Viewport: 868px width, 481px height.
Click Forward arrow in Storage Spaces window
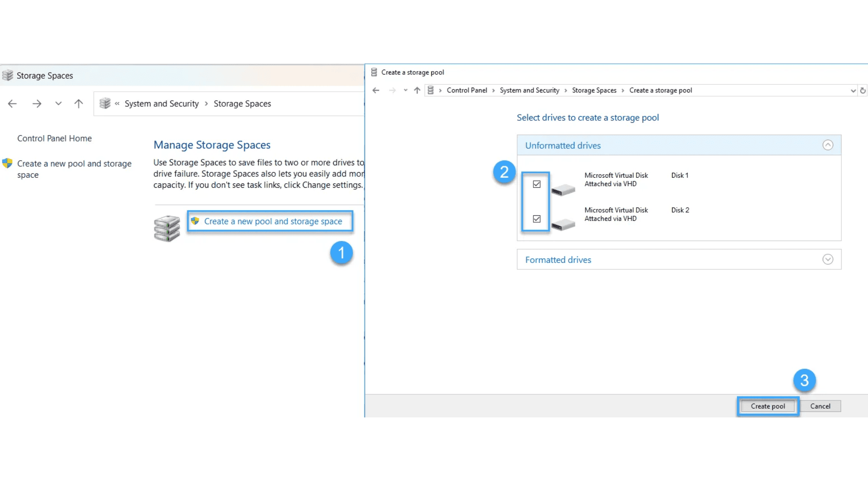pyautogui.click(x=37, y=104)
